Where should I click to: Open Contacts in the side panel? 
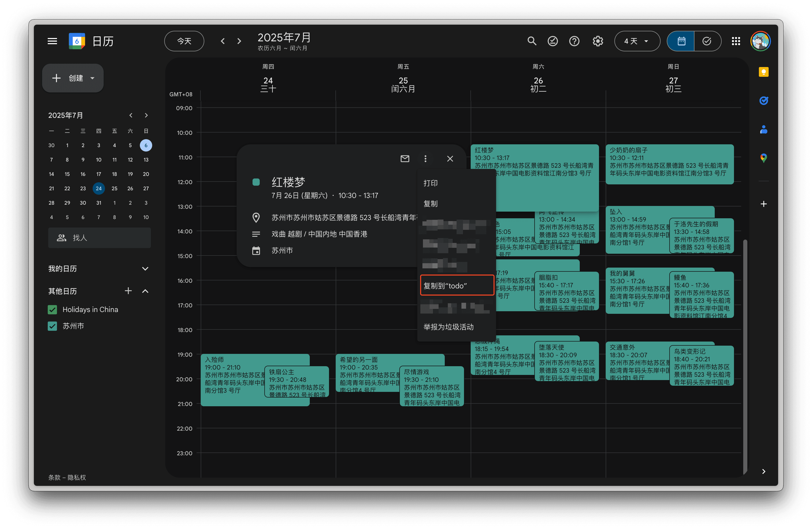[763, 130]
